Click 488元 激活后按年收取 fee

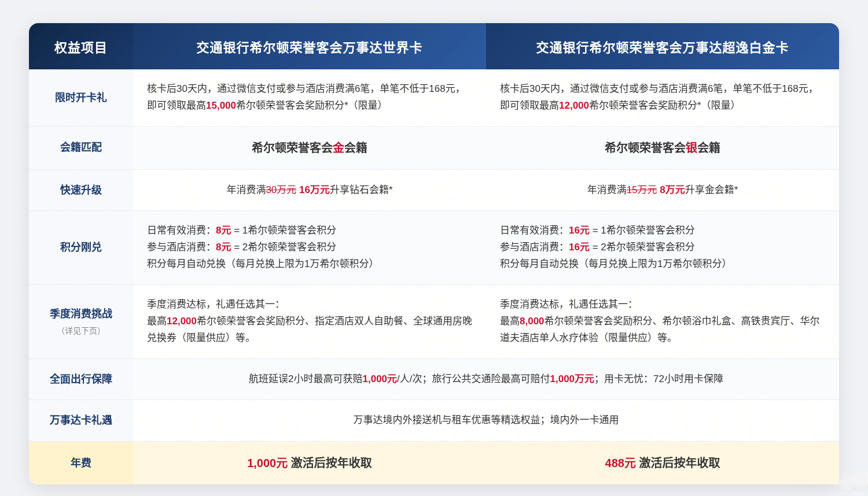click(x=662, y=463)
